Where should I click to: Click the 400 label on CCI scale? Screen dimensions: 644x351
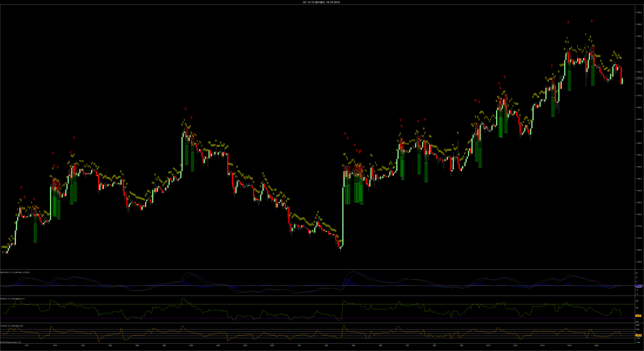coord(638,325)
